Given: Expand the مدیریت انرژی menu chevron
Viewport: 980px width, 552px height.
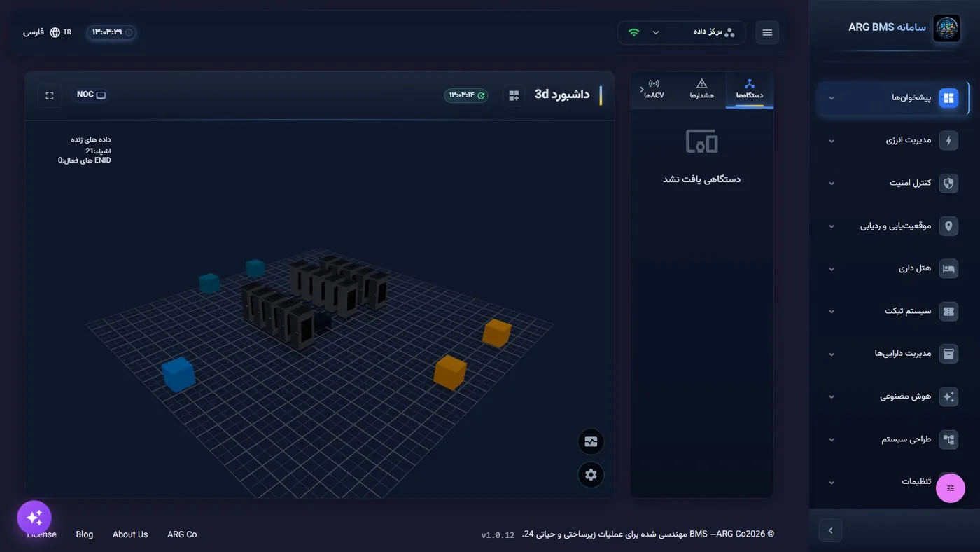Looking at the screenshot, I should click(x=832, y=141).
